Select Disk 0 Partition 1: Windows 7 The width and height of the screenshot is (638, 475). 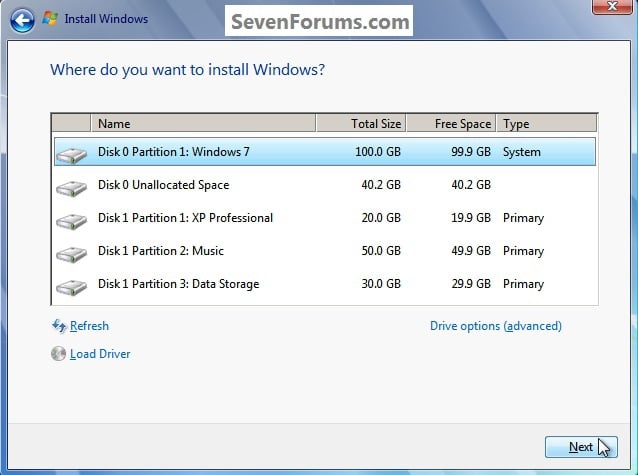tap(325, 151)
